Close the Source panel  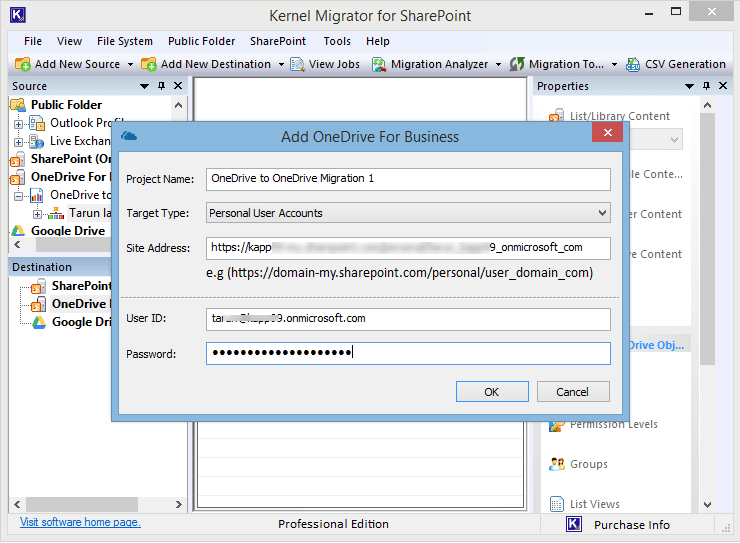(x=178, y=85)
